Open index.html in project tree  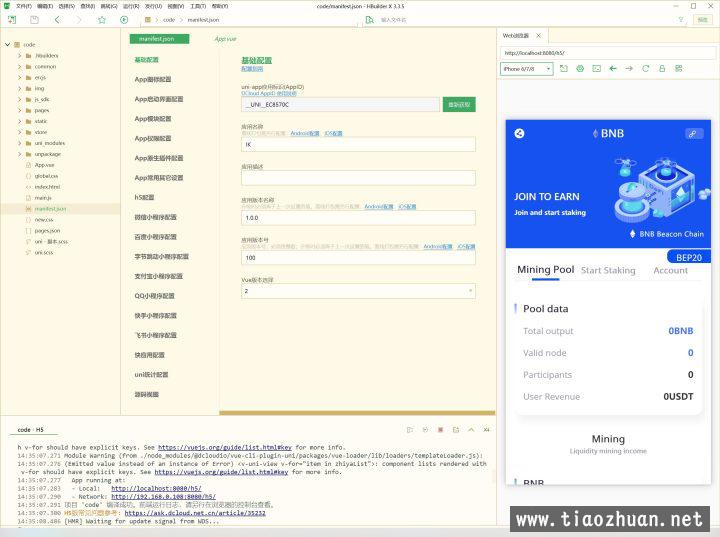click(47, 187)
